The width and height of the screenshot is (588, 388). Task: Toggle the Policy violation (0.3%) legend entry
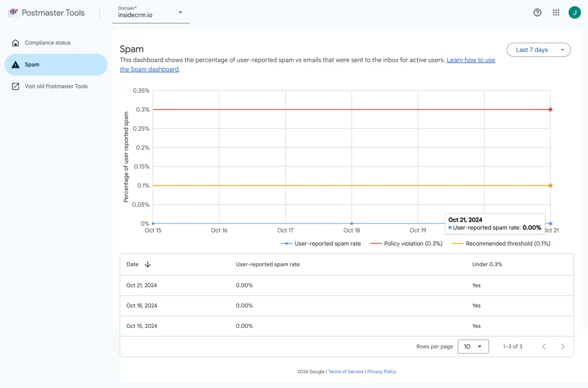click(406, 244)
